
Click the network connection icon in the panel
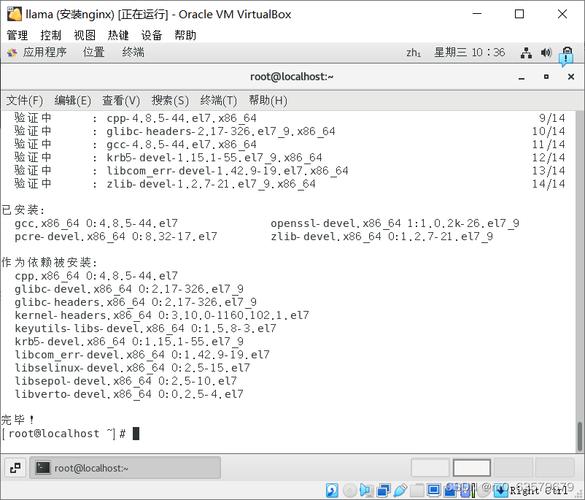pyautogui.click(x=526, y=53)
